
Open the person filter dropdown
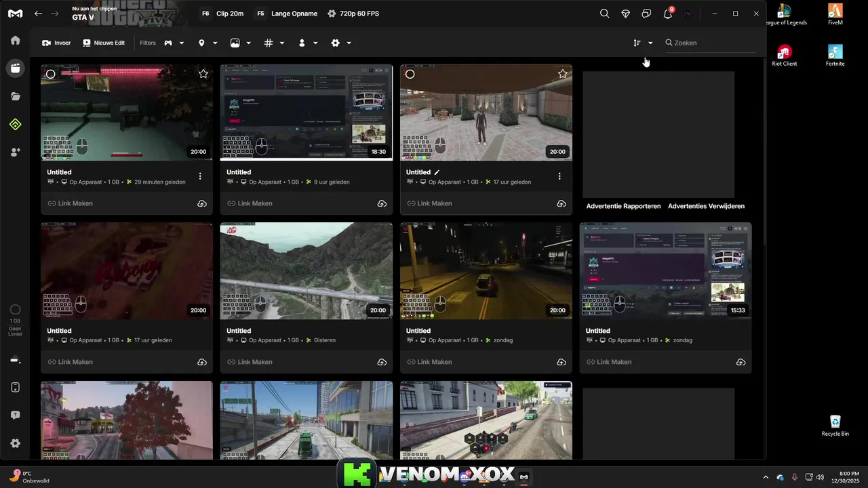(308, 43)
